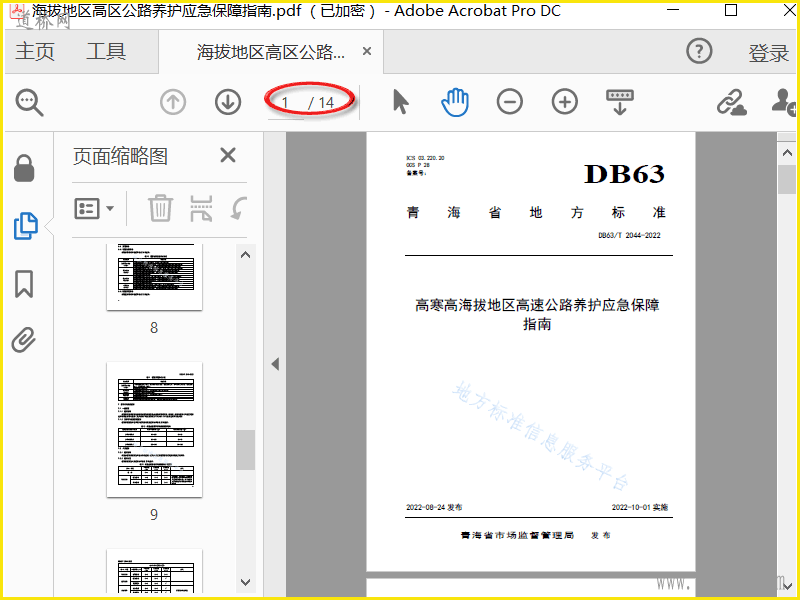This screenshot has height=600, width=800.
Task: Click document view scroll up arrow
Action: coord(787,153)
